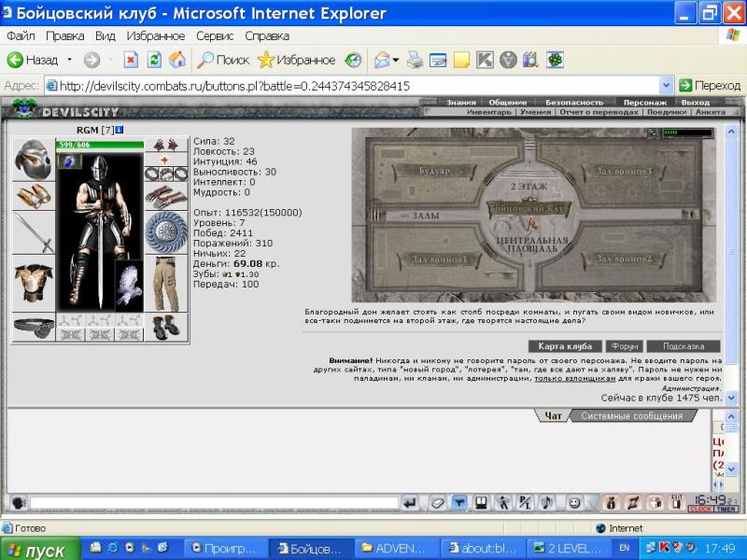Open Favorites (Избранное) star button
Viewport: 747px width, 560px height.
(296, 60)
